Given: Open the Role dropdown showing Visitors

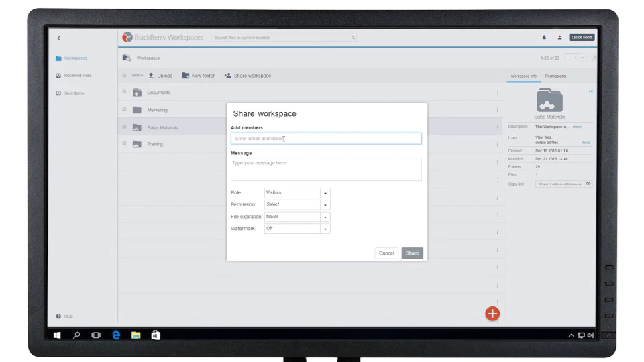Looking at the screenshot, I should pos(297,193).
